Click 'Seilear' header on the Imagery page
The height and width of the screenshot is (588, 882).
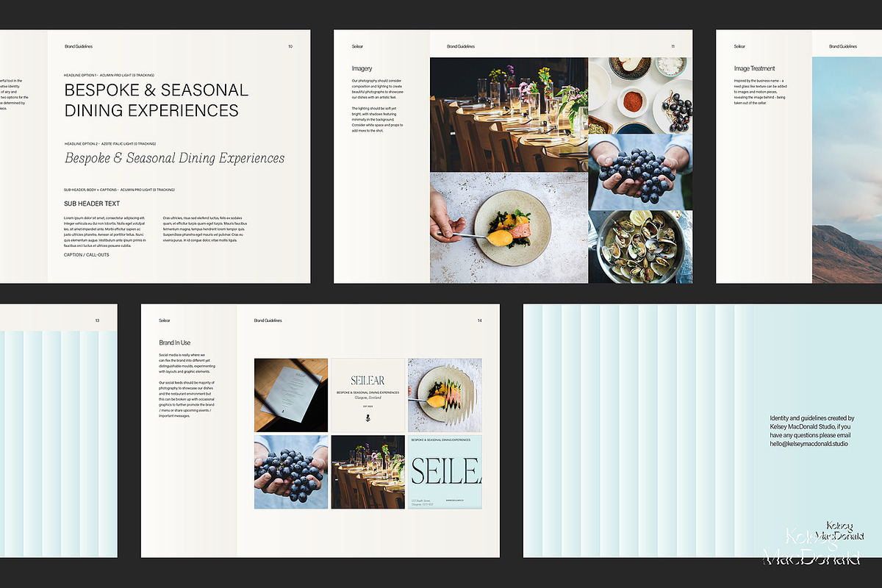pos(357,46)
